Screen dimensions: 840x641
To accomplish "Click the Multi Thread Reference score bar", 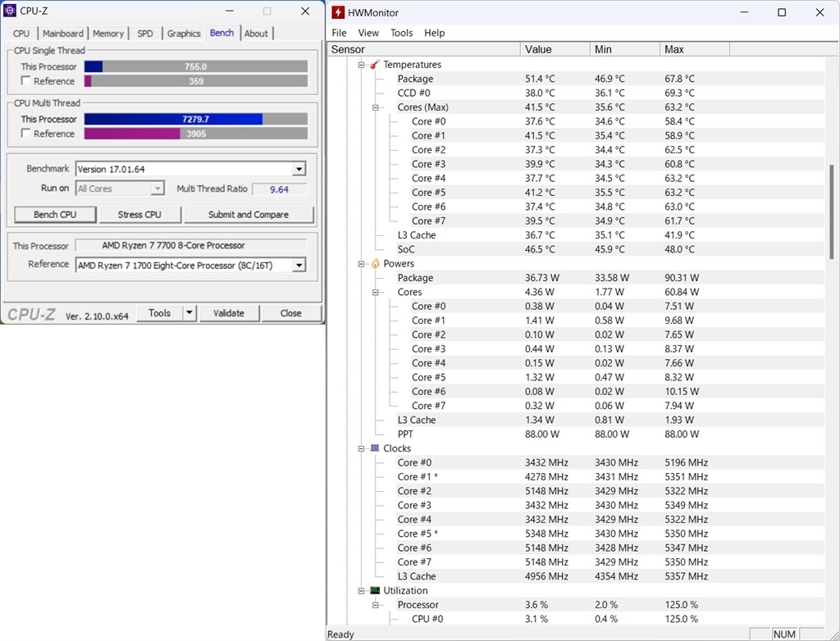I will [196, 134].
